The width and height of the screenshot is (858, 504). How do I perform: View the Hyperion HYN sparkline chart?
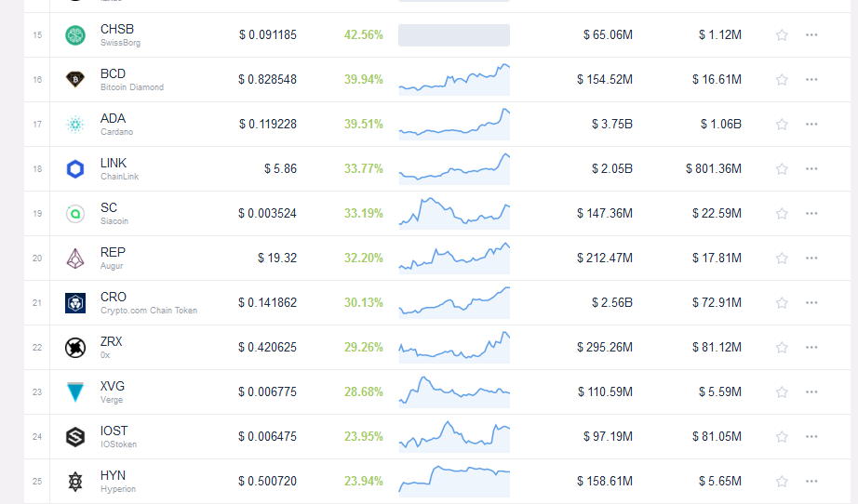(454, 480)
